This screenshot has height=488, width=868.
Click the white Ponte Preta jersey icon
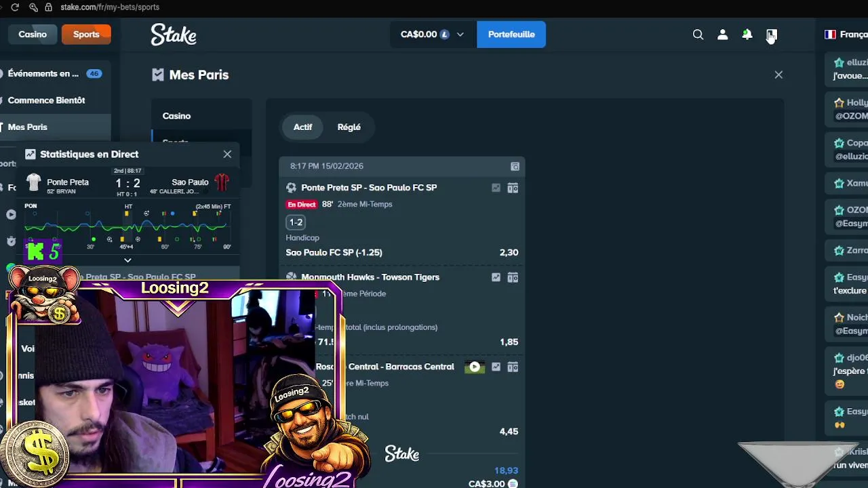coord(34,182)
